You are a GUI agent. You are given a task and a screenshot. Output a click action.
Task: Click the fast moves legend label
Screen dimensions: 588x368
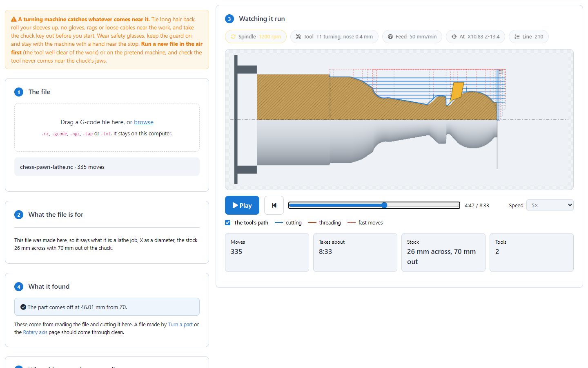(370, 223)
